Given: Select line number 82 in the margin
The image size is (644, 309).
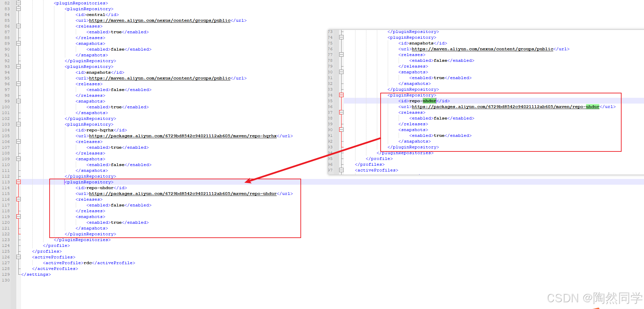Looking at the screenshot, I should [x=7, y=3].
